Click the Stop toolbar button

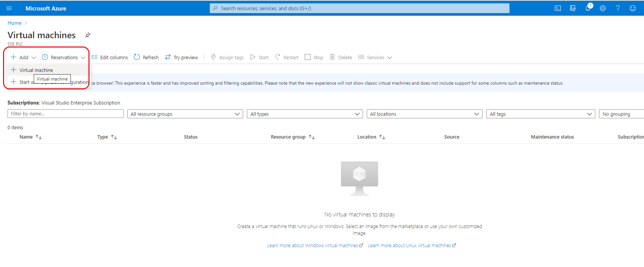314,57
